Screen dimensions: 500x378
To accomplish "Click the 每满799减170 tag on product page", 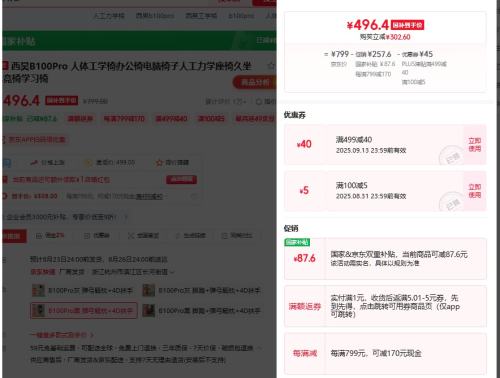I will (124, 118).
